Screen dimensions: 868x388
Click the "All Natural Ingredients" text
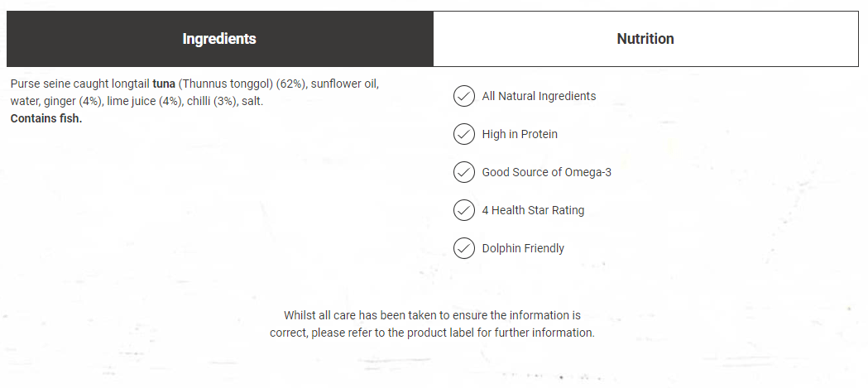(x=539, y=96)
